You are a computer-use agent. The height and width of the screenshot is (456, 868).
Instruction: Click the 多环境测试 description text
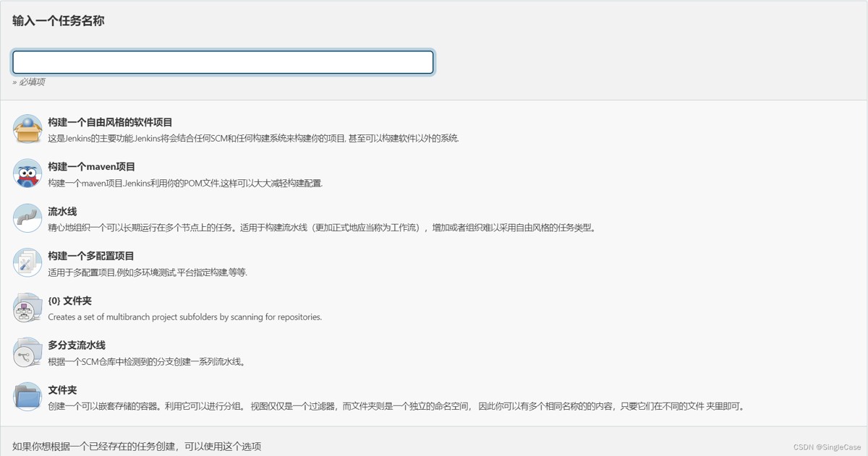point(148,272)
